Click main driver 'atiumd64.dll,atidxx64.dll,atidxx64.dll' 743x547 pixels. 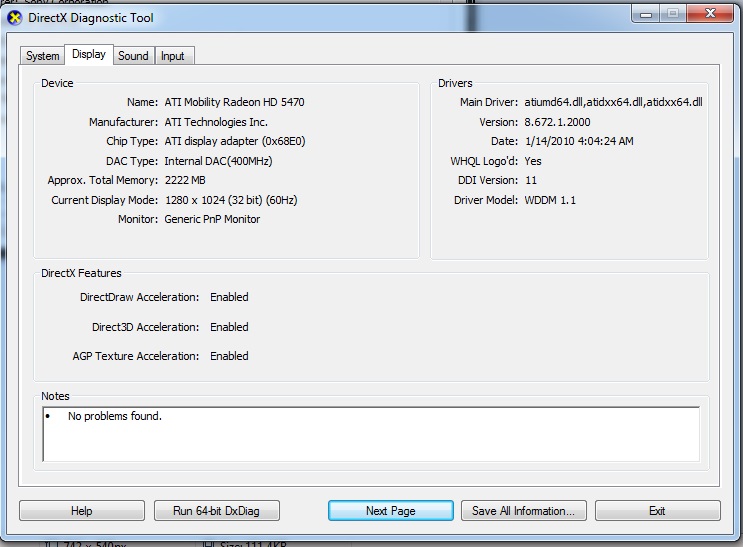pyautogui.click(x=613, y=102)
